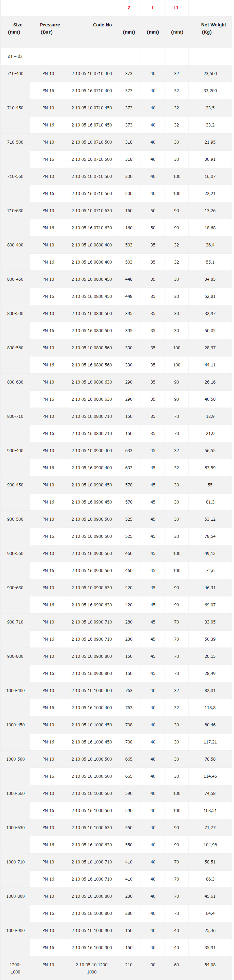
Task: Click Z value 763 in PN 10 row
Action: [x=129, y=690]
